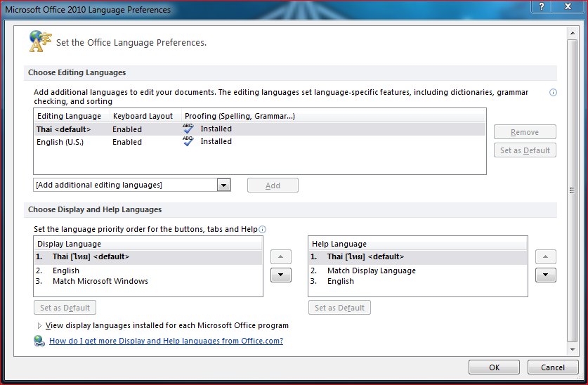The height and width of the screenshot is (385, 588).
Task: Click the Keyboard Layout column header
Action: [145, 116]
